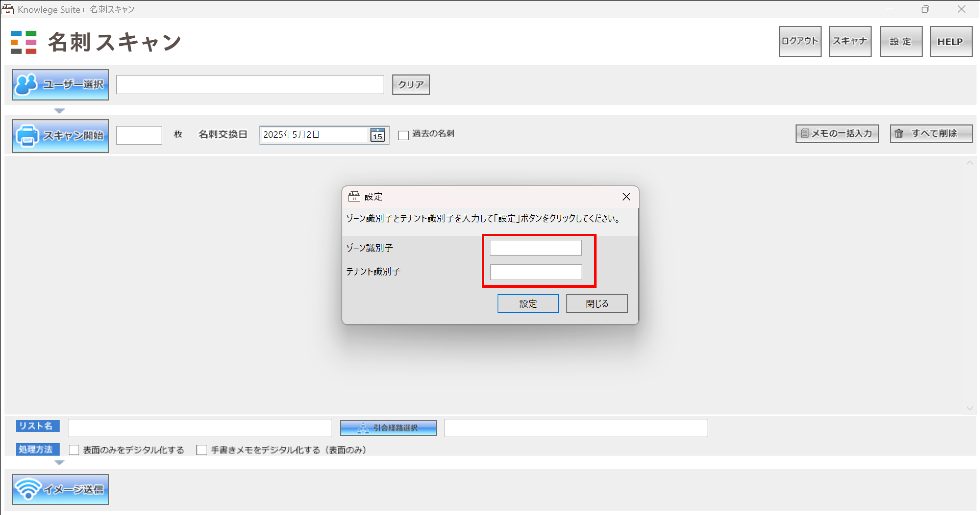The image size is (980, 515).
Task: Click the field right of 引合経路選択
Action: point(576,428)
